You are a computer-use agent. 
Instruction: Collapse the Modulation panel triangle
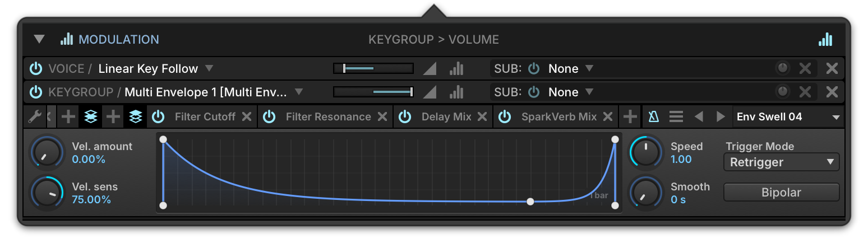point(39,39)
